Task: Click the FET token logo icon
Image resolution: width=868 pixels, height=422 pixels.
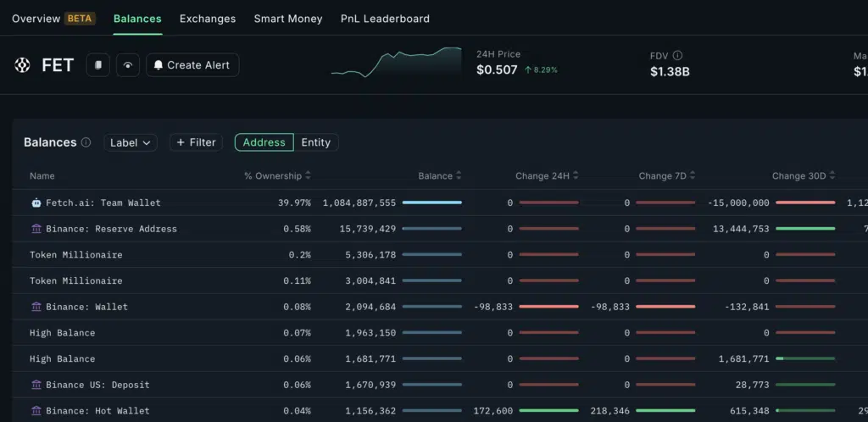Action: 22,65
